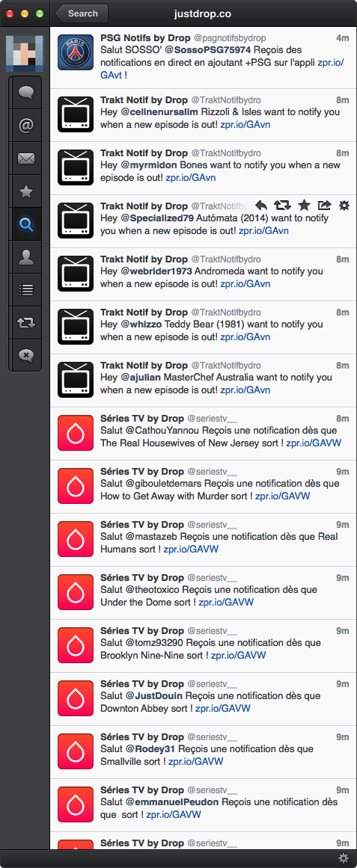Viewport: 357px width, 868px height.
Task: Click Trakt avatar on MasterChef Australia tweet
Action: click(x=76, y=381)
